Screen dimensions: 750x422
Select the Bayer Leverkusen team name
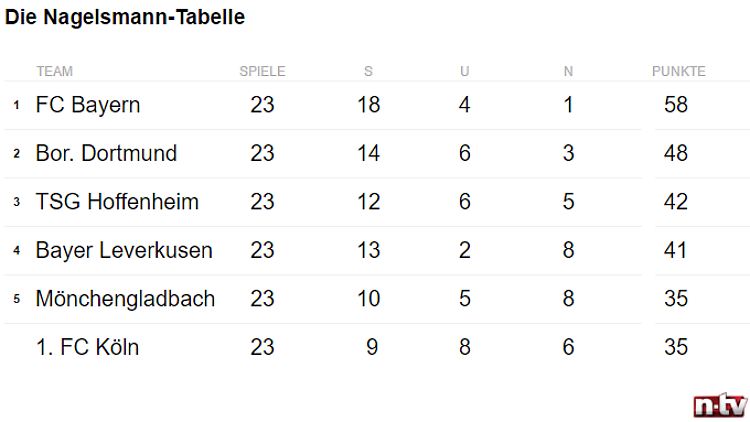(x=124, y=250)
